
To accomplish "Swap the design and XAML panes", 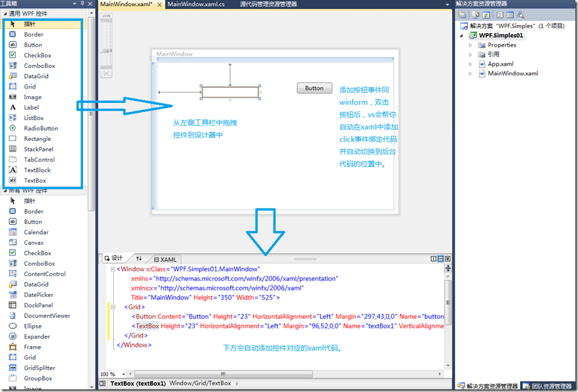I will 139,258.
